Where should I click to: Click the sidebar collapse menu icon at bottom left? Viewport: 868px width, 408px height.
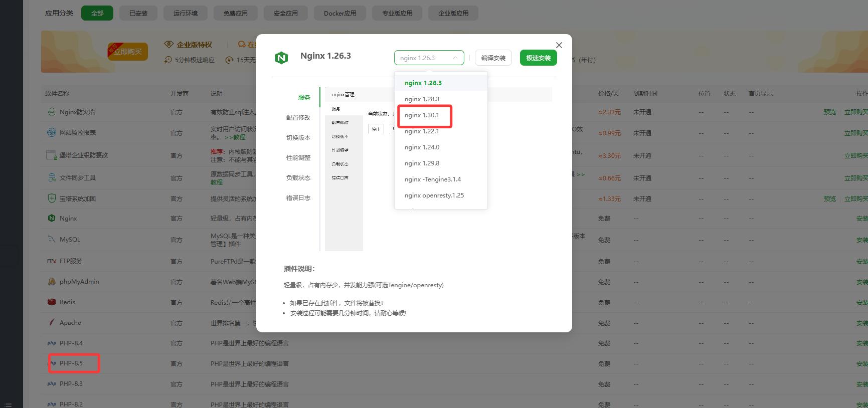pyautogui.click(x=8, y=404)
